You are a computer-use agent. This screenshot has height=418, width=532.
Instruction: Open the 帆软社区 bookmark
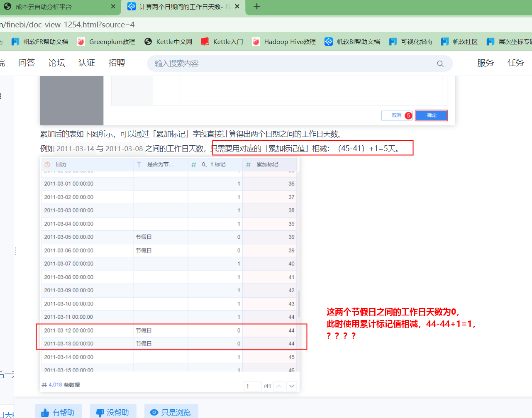pyautogui.click(x=459, y=42)
